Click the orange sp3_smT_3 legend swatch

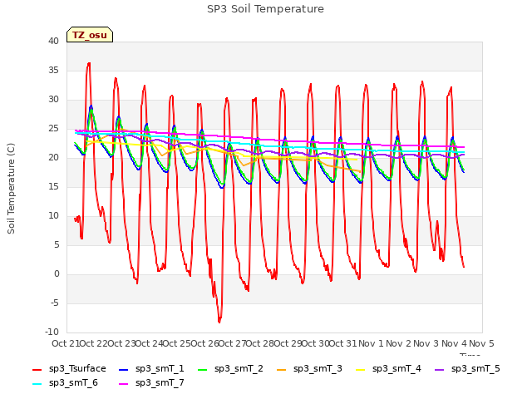pyautogui.click(x=281, y=369)
